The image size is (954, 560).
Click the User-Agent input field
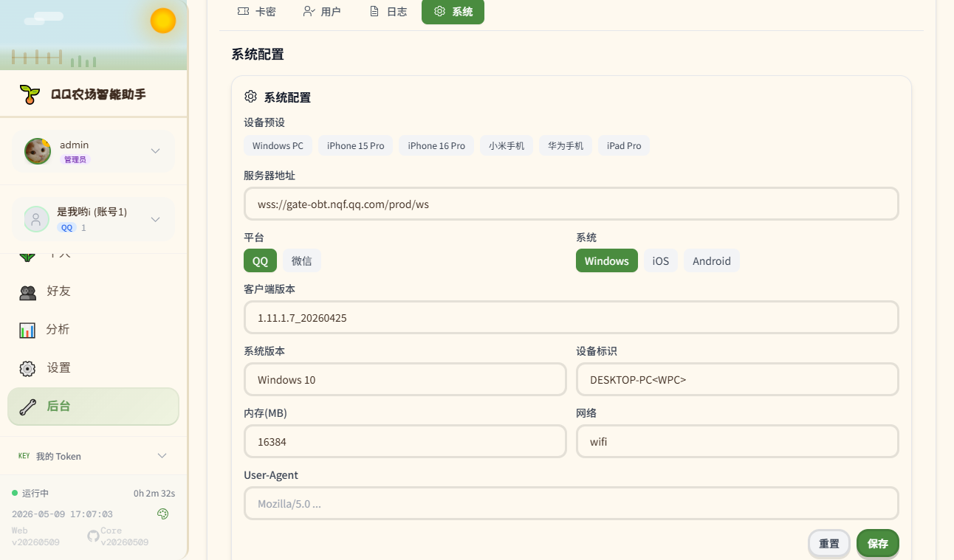[572, 504]
